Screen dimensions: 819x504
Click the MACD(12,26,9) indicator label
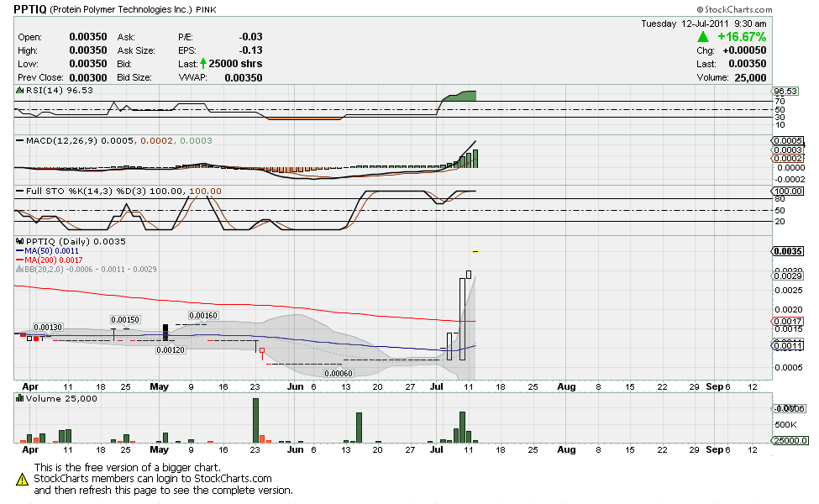click(61, 140)
